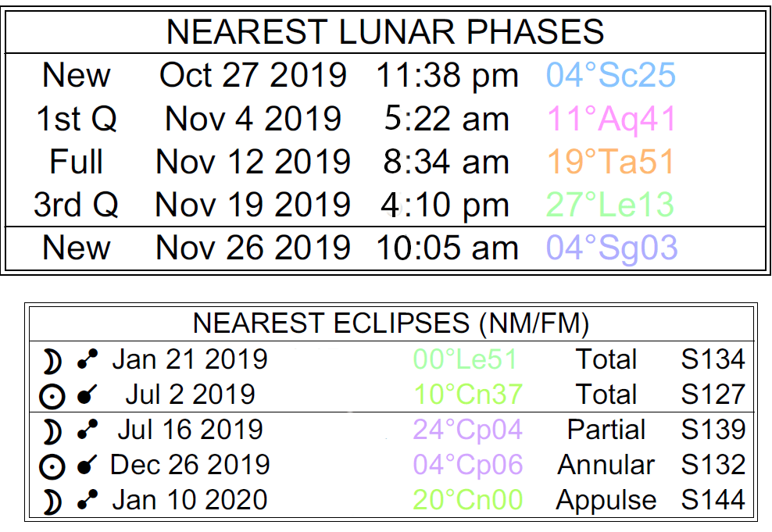Select the Moon symbol in the Jul 16 2019 row
The image size is (772, 532).
click(x=52, y=430)
